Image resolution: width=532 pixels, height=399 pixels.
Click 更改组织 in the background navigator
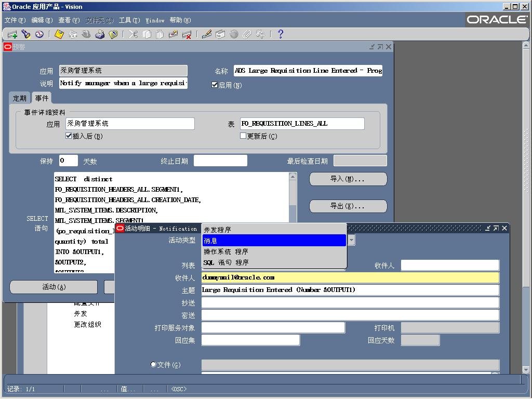click(87, 324)
